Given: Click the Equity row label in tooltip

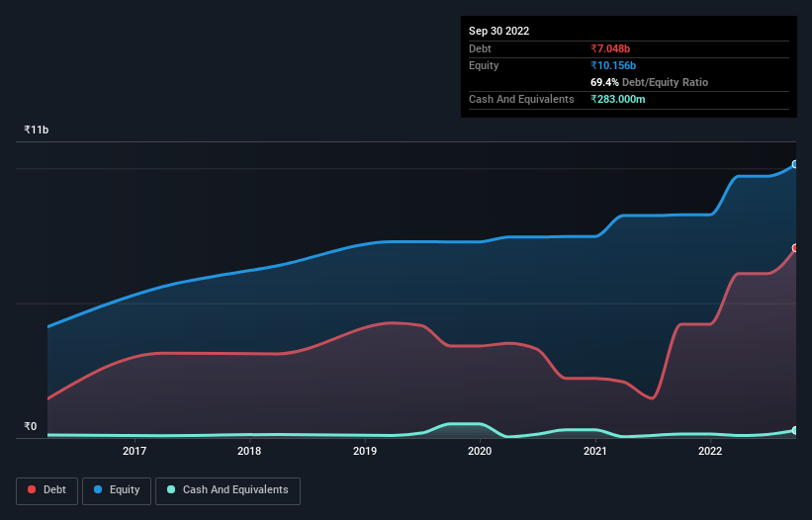Looking at the screenshot, I should point(484,65).
